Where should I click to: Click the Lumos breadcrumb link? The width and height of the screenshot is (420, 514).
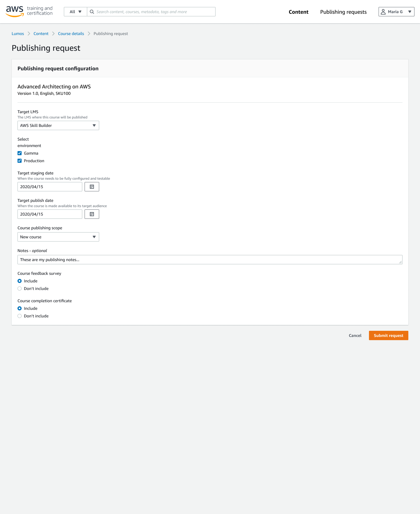point(18,34)
